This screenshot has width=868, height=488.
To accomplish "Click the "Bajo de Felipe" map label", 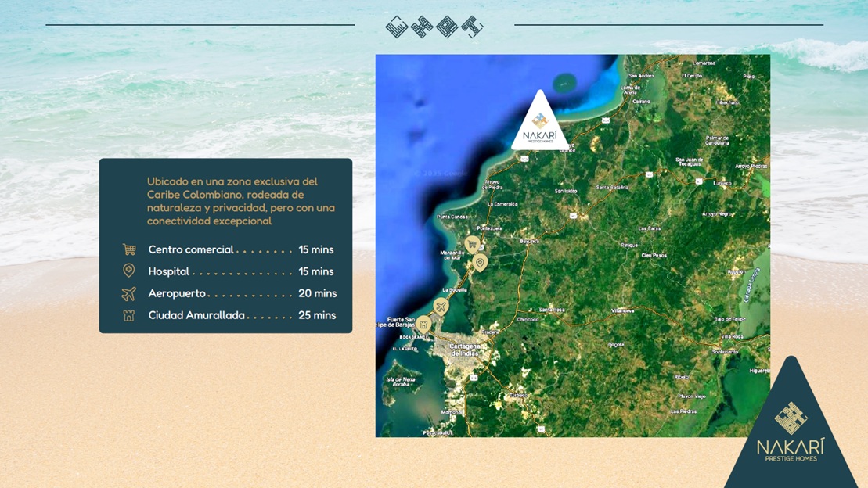I will coord(729,319).
